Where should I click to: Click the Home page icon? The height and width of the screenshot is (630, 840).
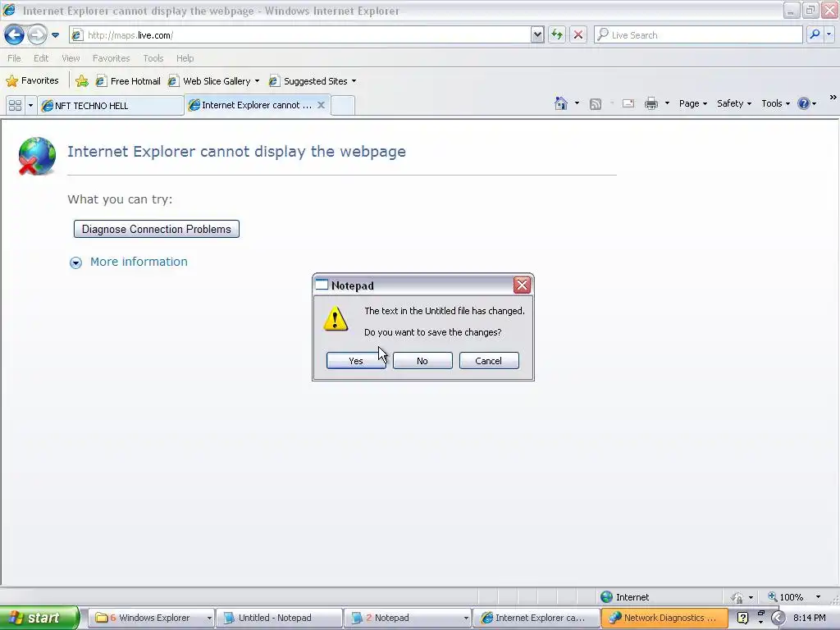tap(561, 103)
